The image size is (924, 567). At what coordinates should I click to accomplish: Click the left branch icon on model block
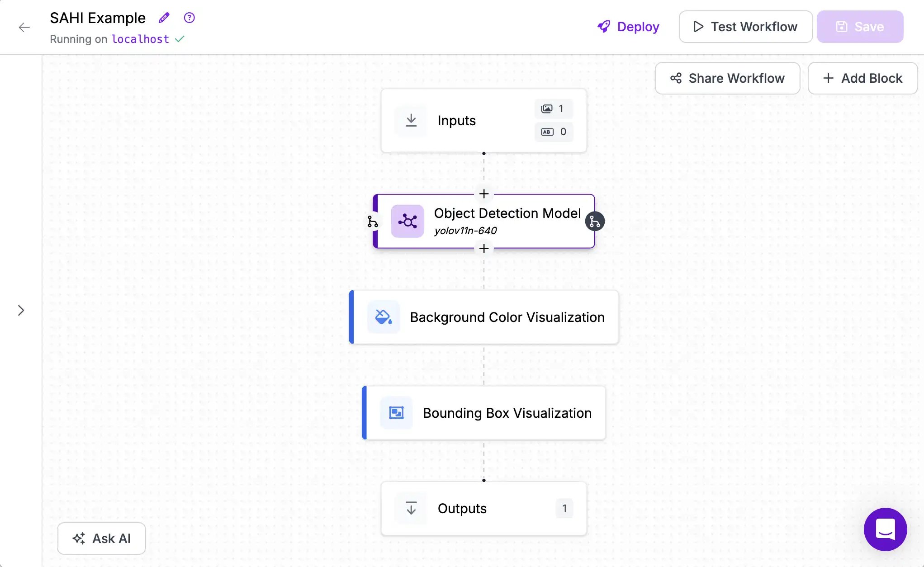(x=373, y=222)
